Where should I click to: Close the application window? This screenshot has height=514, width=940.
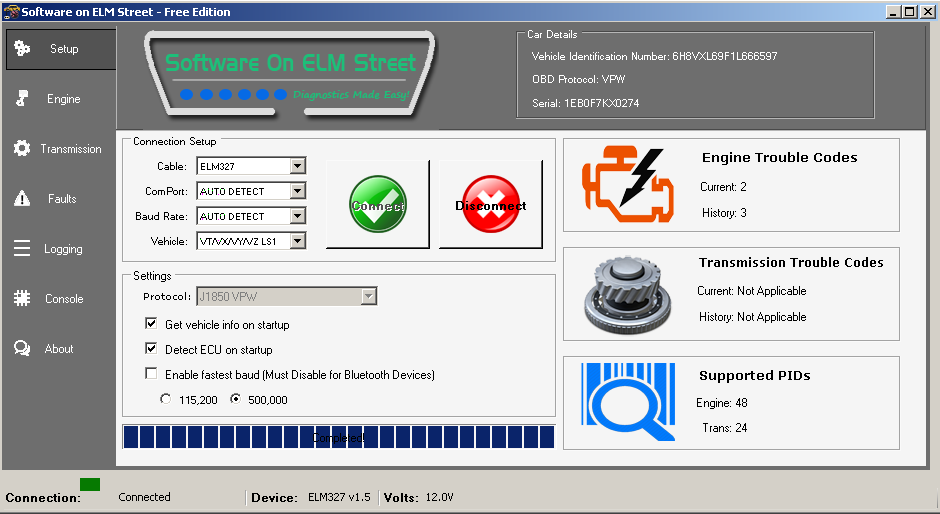tap(927, 11)
